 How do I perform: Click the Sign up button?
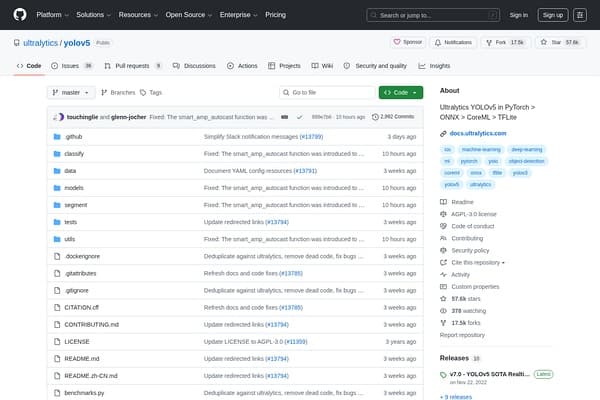pos(553,15)
